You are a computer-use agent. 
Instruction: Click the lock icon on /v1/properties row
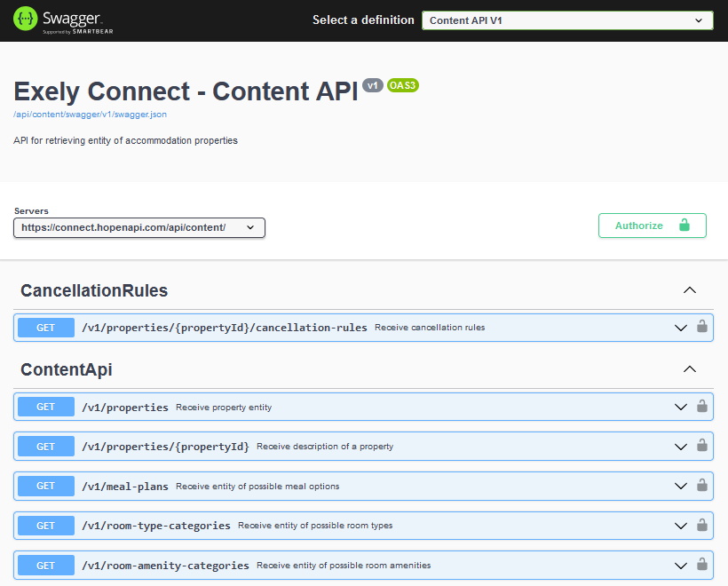(x=702, y=407)
